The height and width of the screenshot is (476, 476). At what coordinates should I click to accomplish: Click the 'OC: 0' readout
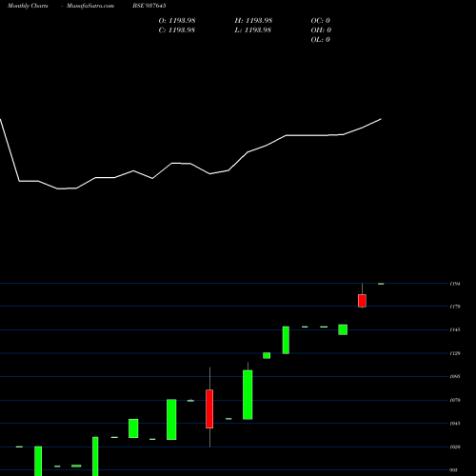(x=321, y=21)
